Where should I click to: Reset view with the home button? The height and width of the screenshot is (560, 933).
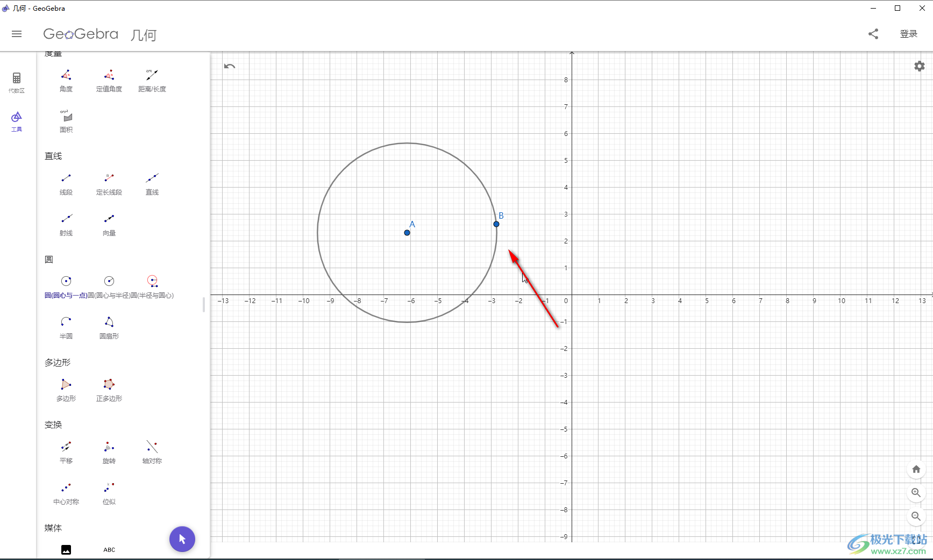tap(916, 469)
